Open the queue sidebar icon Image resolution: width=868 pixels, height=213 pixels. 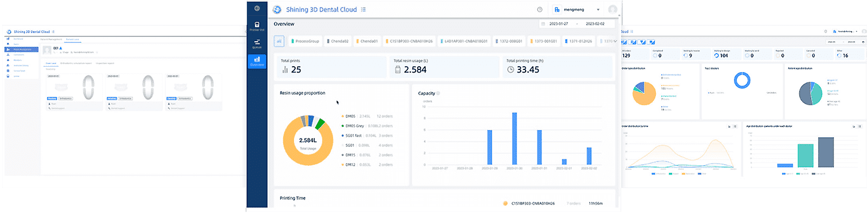[x=257, y=44]
